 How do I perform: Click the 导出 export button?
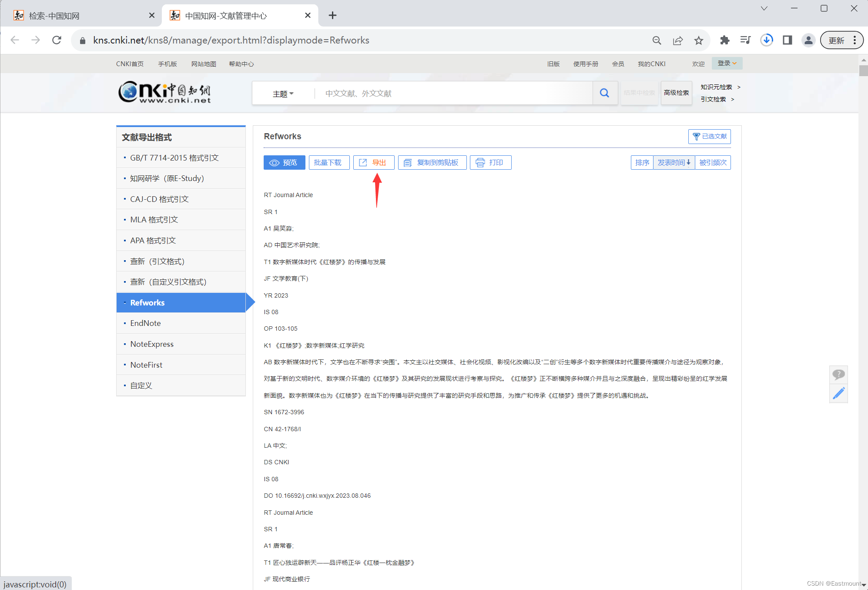click(374, 163)
